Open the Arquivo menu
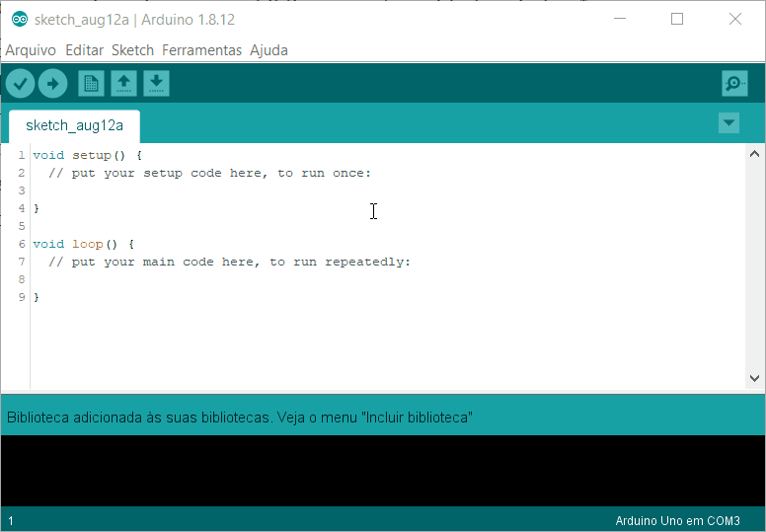Image resolution: width=766 pixels, height=532 pixels. (31, 50)
